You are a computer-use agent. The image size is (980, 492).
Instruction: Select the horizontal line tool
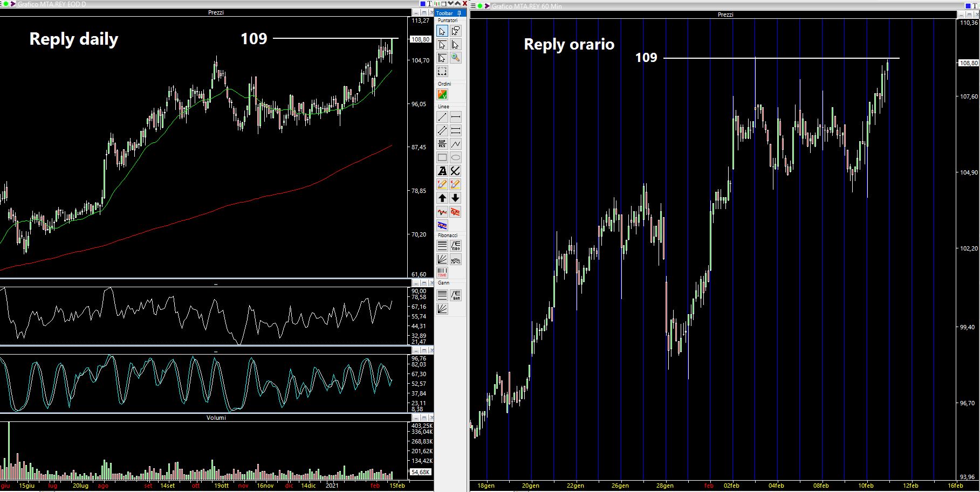click(456, 117)
